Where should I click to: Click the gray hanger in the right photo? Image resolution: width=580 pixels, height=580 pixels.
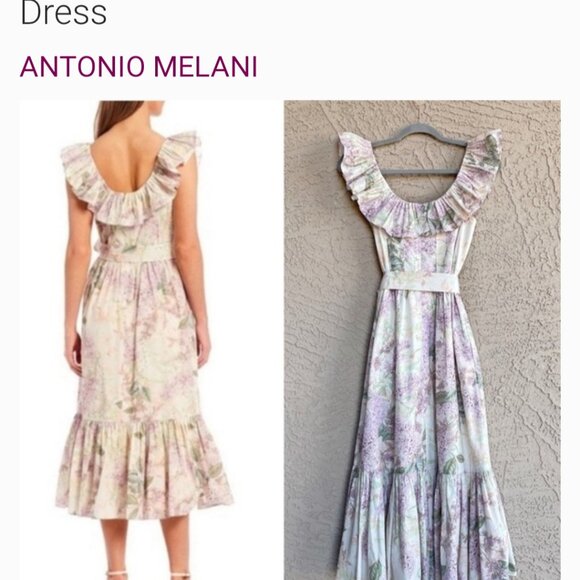420,149
